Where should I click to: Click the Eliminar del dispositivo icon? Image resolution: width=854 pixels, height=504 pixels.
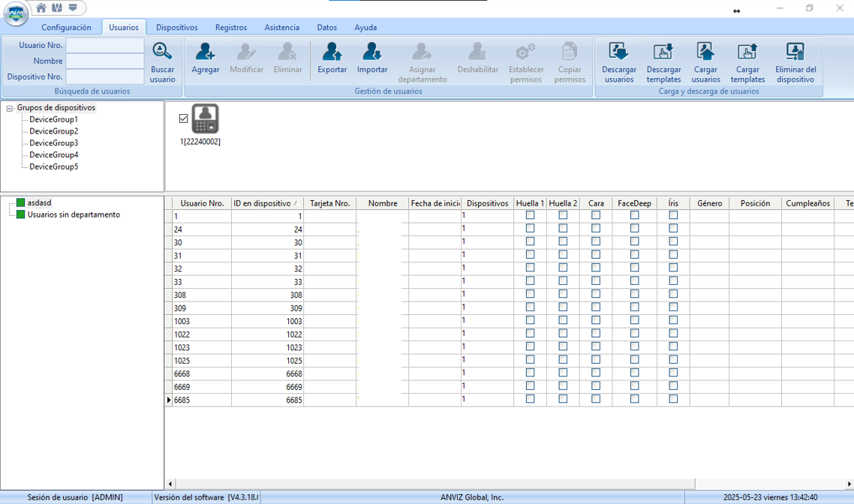[x=795, y=52]
